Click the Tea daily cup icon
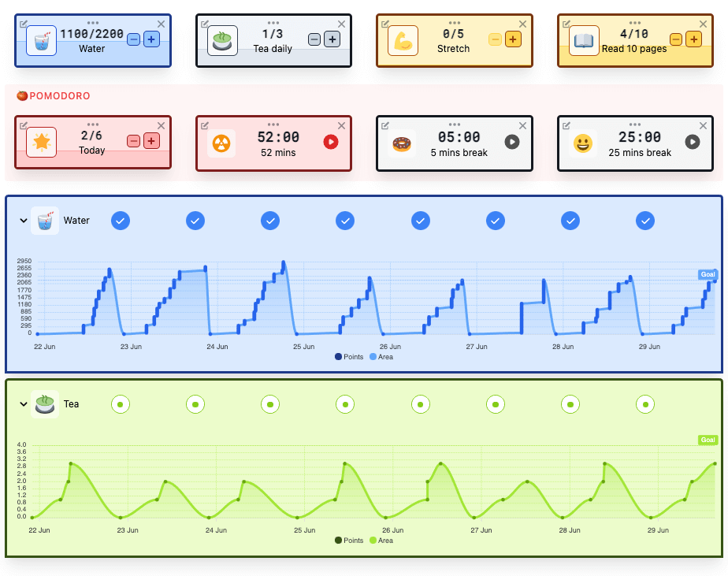The height and width of the screenshot is (576, 728). click(x=222, y=40)
